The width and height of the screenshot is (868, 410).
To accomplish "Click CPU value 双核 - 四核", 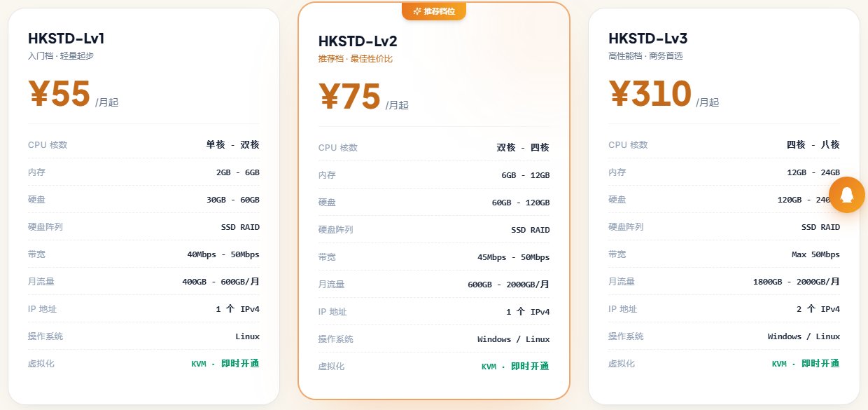I will point(523,148).
